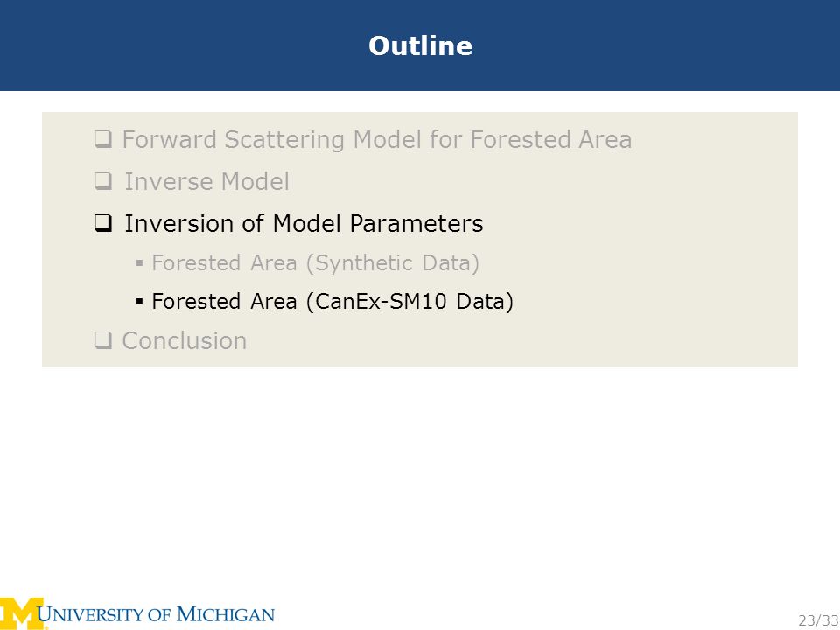Viewport: 840px width, 630px height.
Task: Click the word Scattering in first outline item
Action: click(x=285, y=140)
